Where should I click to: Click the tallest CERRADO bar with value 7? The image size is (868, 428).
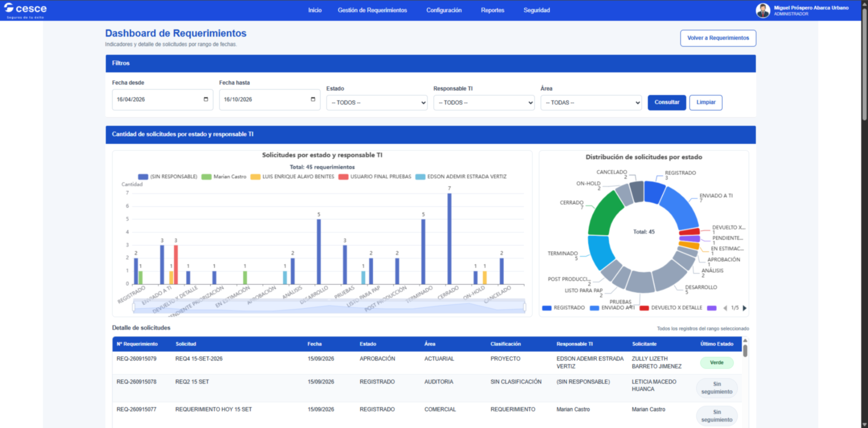click(449, 239)
